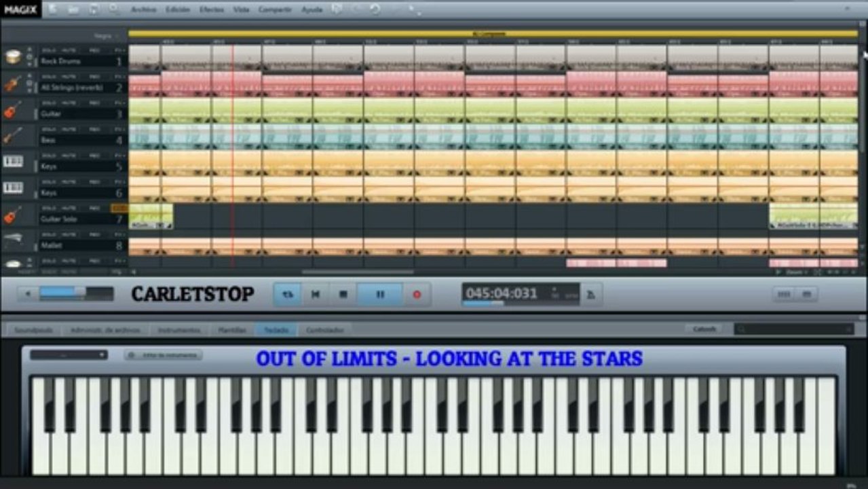
Task: Solo the Rock Drums track
Action: pos(48,51)
